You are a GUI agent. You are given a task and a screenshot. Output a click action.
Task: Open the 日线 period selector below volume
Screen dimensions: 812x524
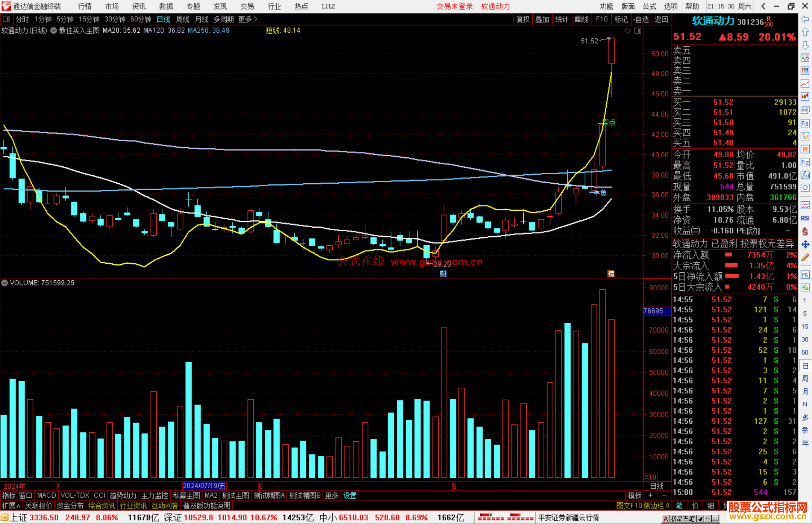(x=657, y=486)
